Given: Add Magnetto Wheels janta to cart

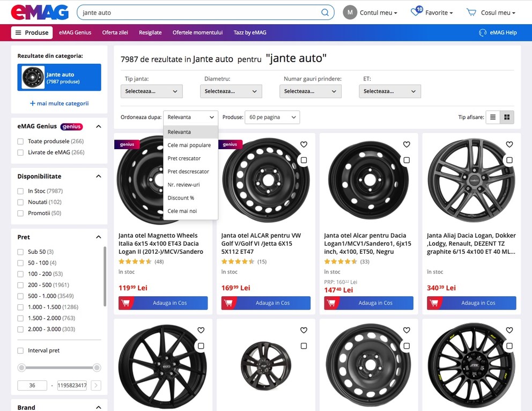Looking at the screenshot, I should click(163, 303).
